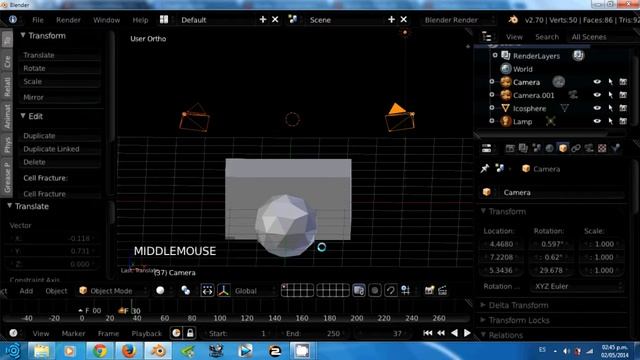Open the Render menu
Image resolution: width=640 pixels, height=360 pixels.
point(68,20)
